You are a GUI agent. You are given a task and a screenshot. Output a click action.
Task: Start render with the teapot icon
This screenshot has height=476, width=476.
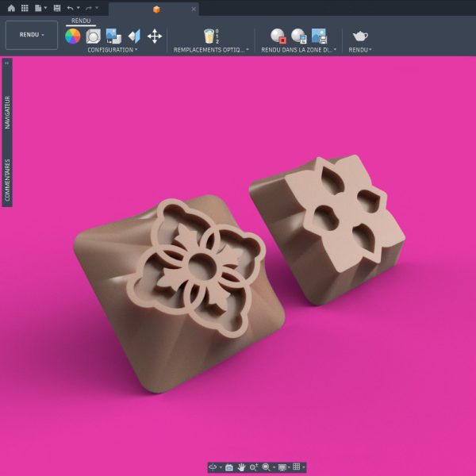360,36
